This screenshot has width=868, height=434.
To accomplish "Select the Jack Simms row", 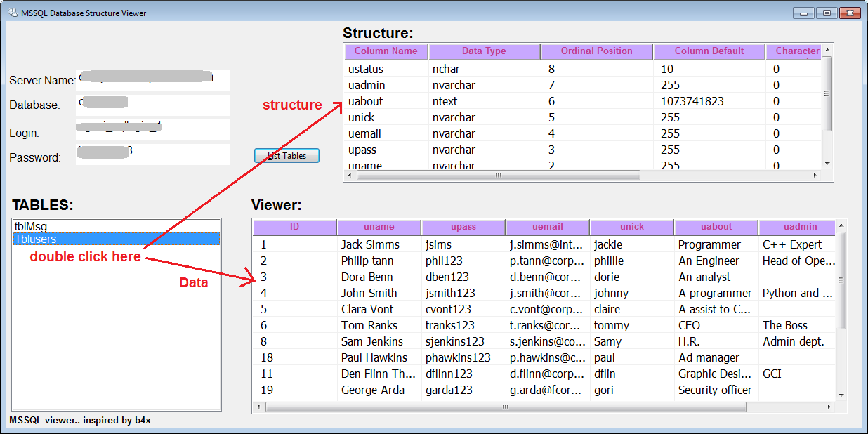I will coord(544,244).
